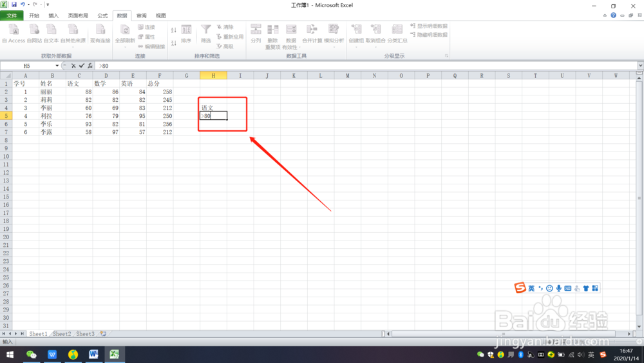The image size is (644, 363).
Task: Open Windows Start button
Action: tap(10, 355)
